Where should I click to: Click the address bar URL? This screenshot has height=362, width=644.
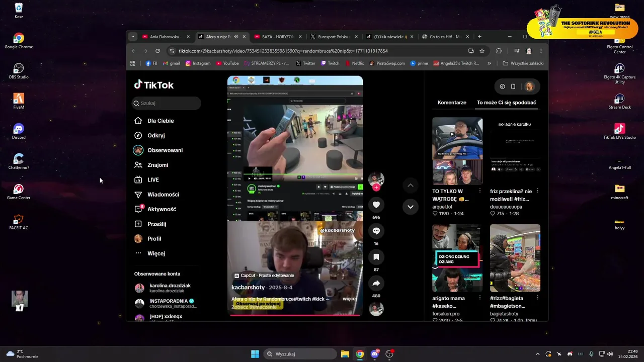click(283, 51)
